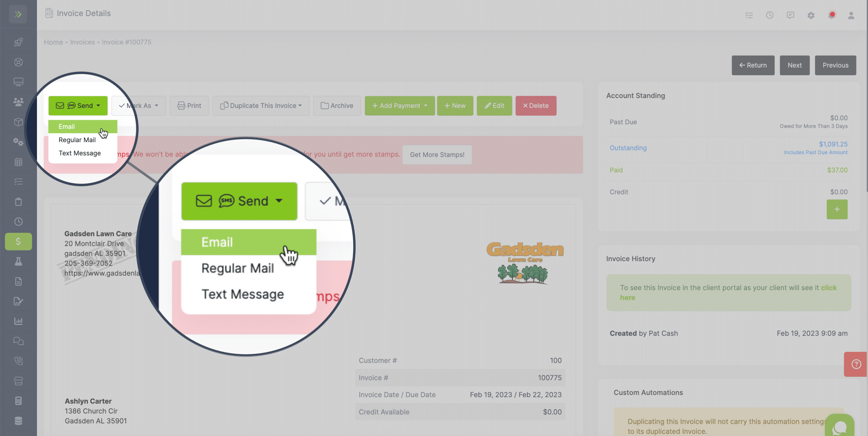Viewport: 868px width, 436px height.
Task: Open the rocket launch icon in sidebar
Action: [x=18, y=42]
